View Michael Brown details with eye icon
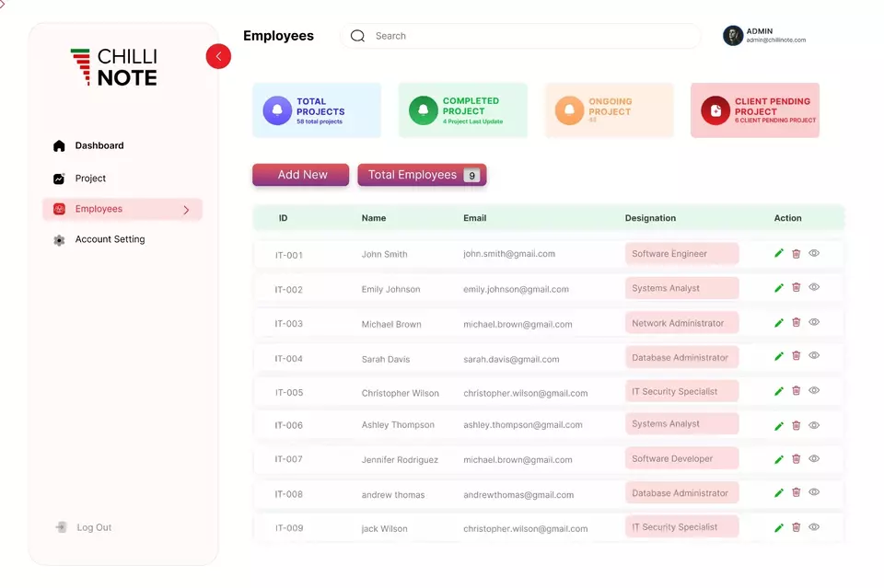 [814, 322]
